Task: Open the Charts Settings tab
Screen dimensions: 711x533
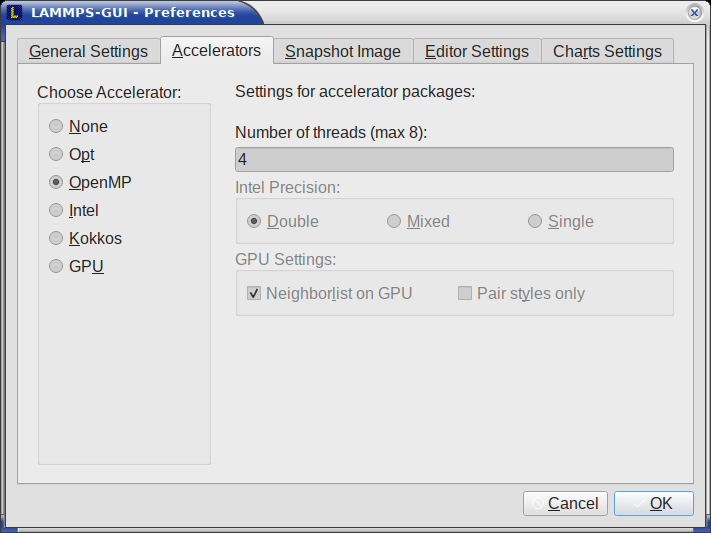Action: point(607,51)
